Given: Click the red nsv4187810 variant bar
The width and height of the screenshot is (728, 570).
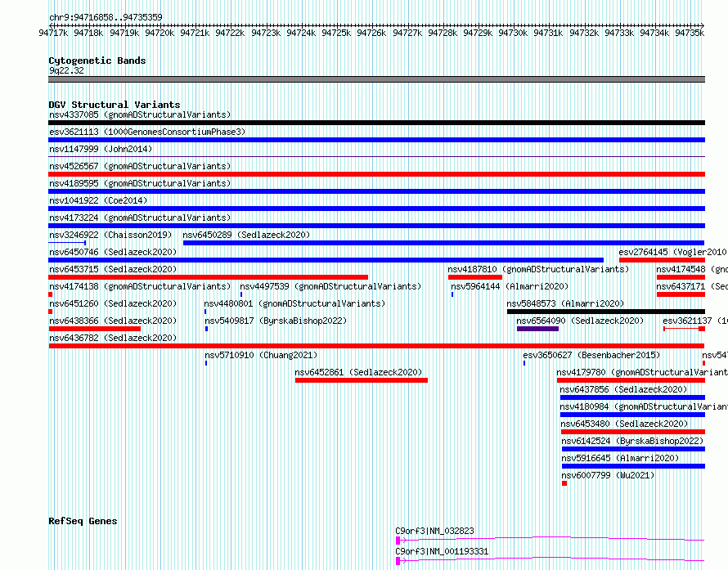Looking at the screenshot, I should click(475, 277).
